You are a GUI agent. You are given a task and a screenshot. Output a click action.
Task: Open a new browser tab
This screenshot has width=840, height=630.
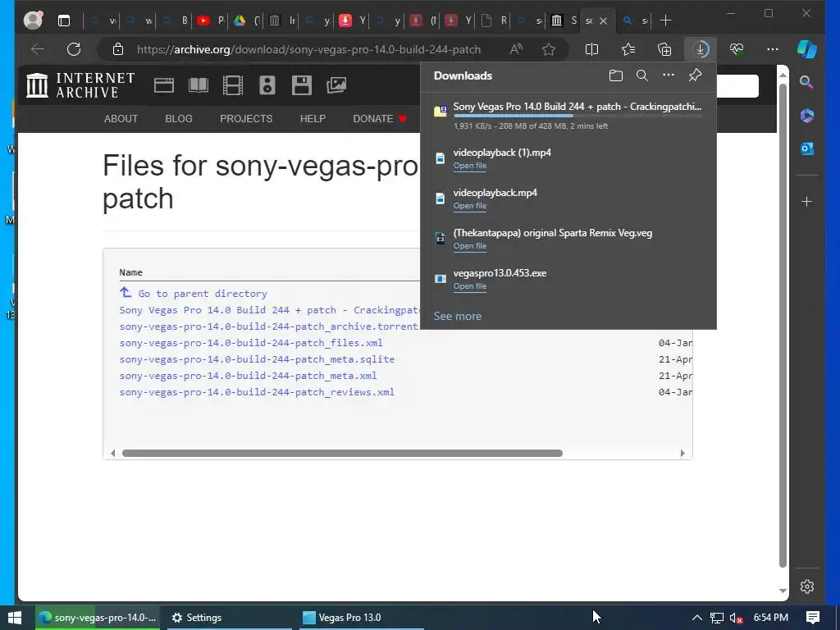(x=665, y=21)
